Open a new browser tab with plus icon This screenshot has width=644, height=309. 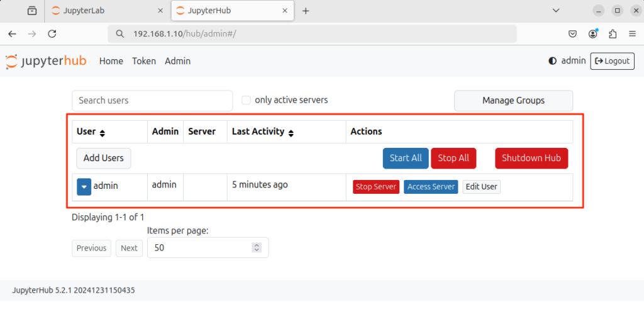306,11
